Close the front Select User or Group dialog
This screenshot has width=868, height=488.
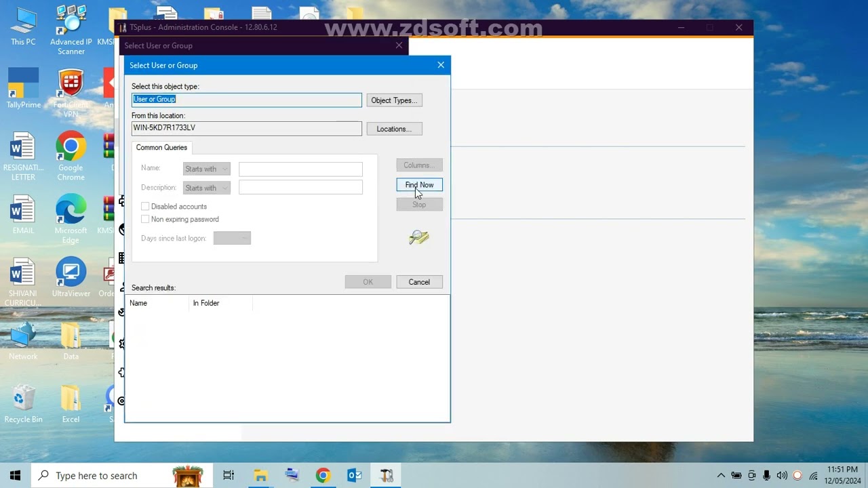point(441,65)
